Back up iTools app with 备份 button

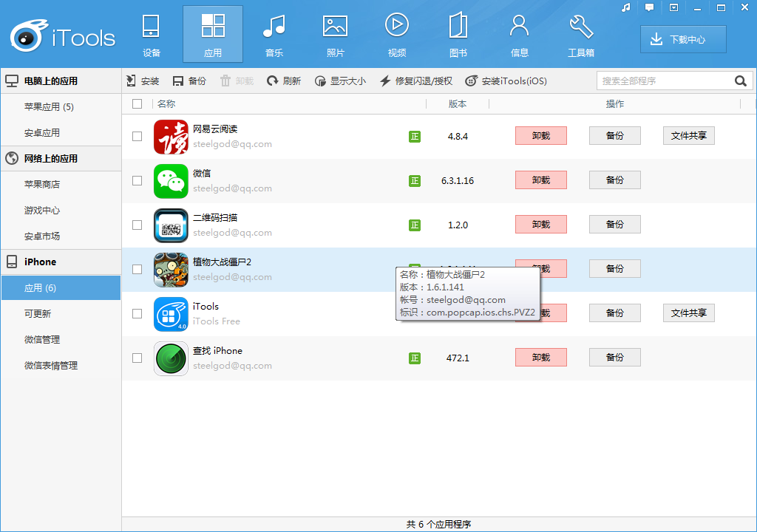[615, 313]
